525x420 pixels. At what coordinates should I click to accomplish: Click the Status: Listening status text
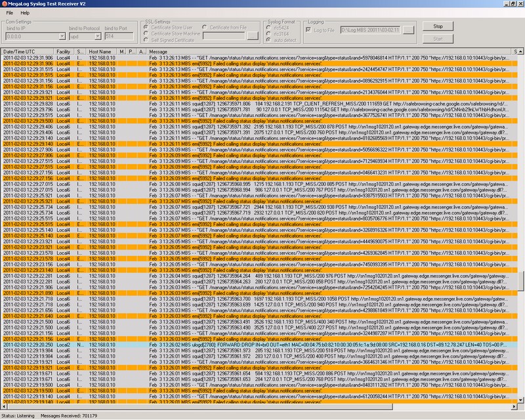pyautogui.click(x=18, y=415)
